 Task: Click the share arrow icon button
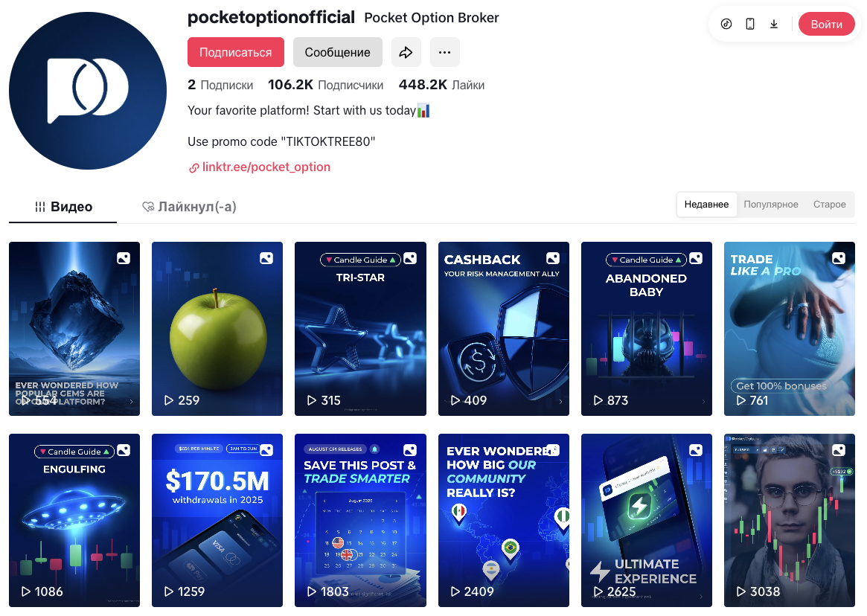(x=406, y=52)
